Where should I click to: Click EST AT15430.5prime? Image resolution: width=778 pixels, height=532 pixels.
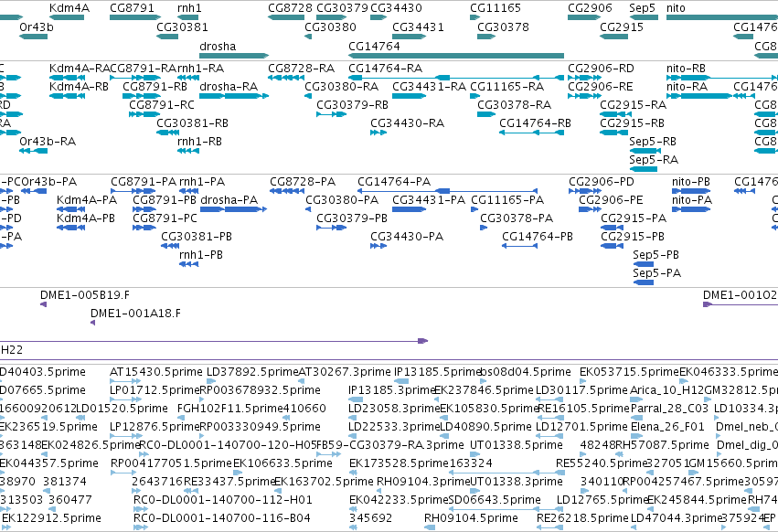(x=125, y=381)
